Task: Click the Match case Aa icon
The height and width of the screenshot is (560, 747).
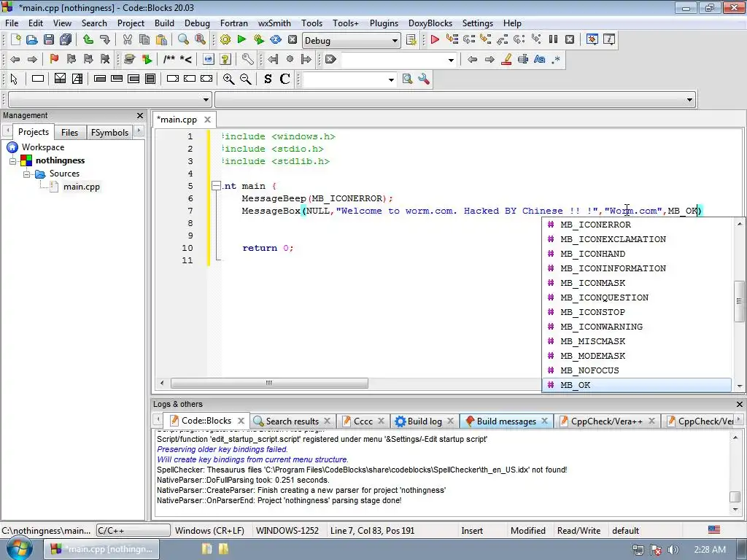Action: pyautogui.click(x=539, y=59)
